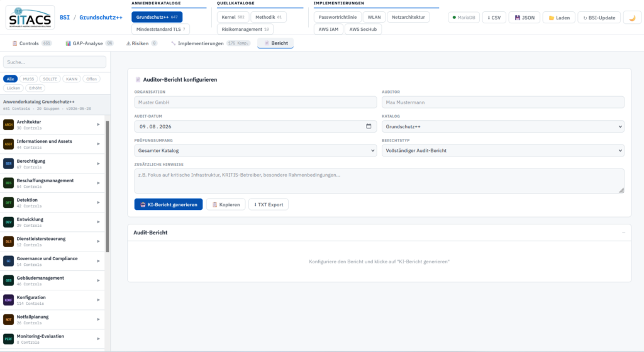The width and height of the screenshot is (644, 352).
Task: Click the DLS icon for Dienstleistersteuerung
Action: 9,241
